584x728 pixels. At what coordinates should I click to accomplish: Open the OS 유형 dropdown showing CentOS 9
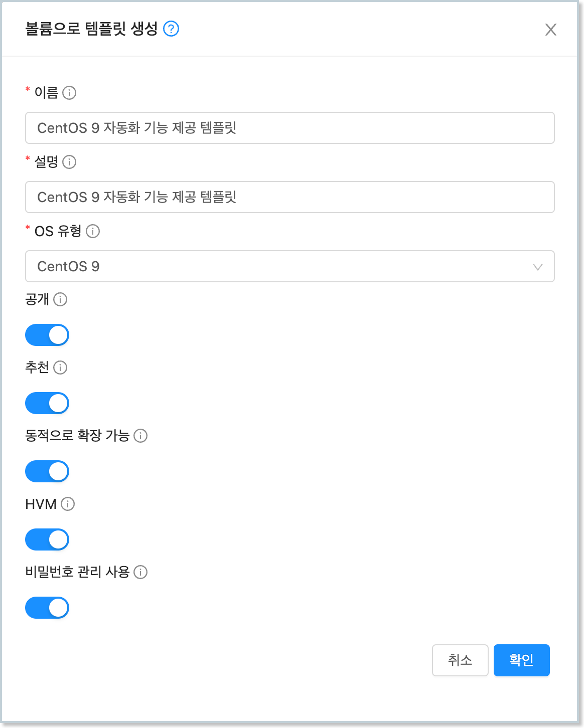[x=289, y=266]
